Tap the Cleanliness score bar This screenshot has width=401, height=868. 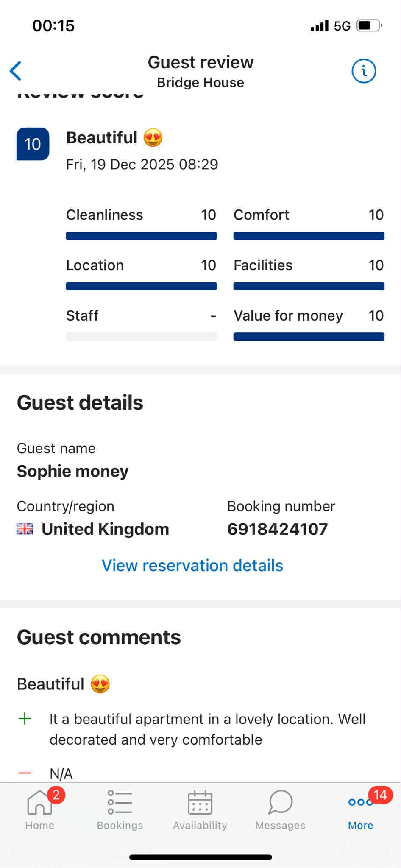(x=141, y=236)
